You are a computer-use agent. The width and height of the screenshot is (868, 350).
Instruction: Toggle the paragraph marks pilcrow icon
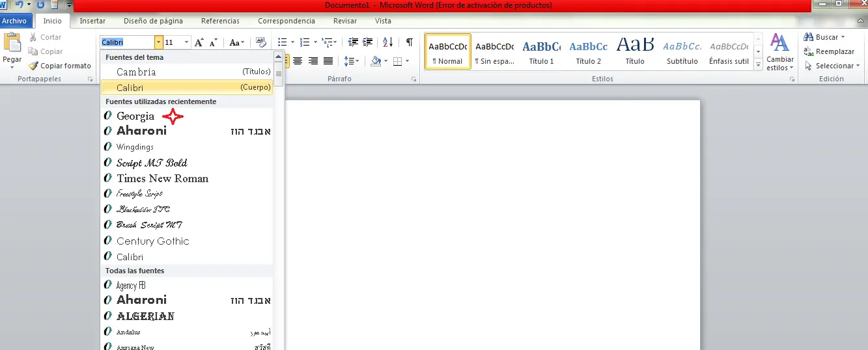coord(409,42)
